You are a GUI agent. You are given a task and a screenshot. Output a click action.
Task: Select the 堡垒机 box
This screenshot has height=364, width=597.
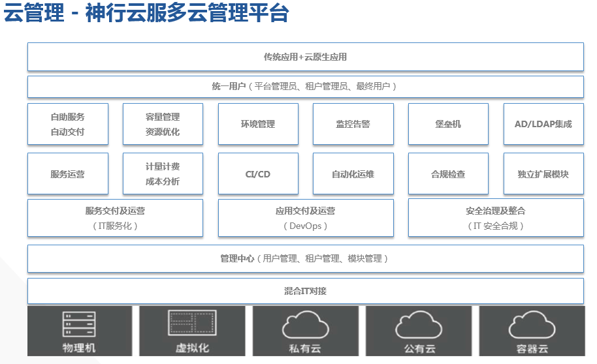[448, 124]
